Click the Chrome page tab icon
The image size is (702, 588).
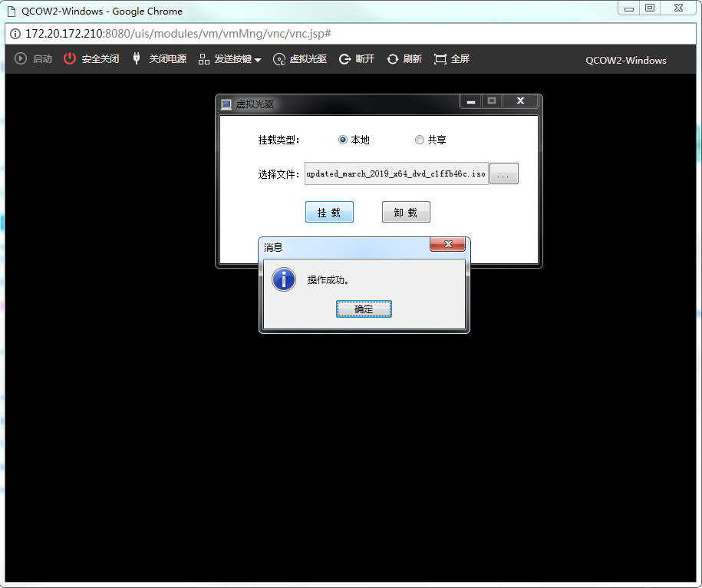tap(12, 12)
